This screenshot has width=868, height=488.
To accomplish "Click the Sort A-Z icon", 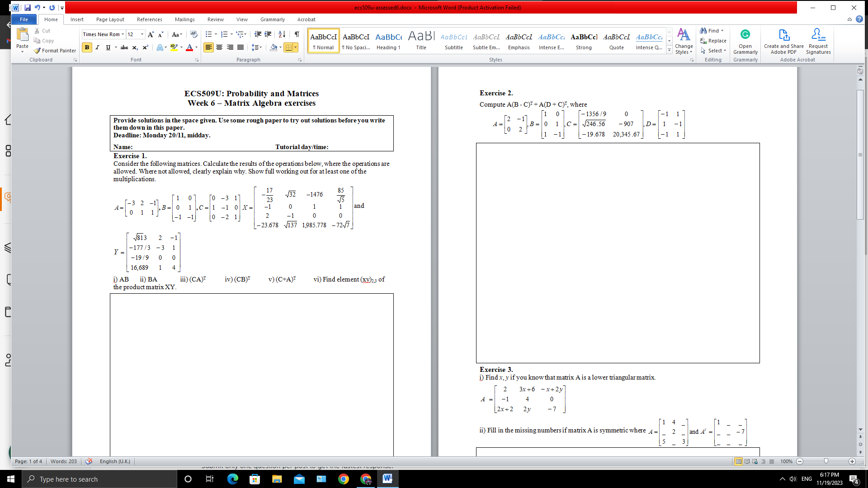I will pos(282,34).
